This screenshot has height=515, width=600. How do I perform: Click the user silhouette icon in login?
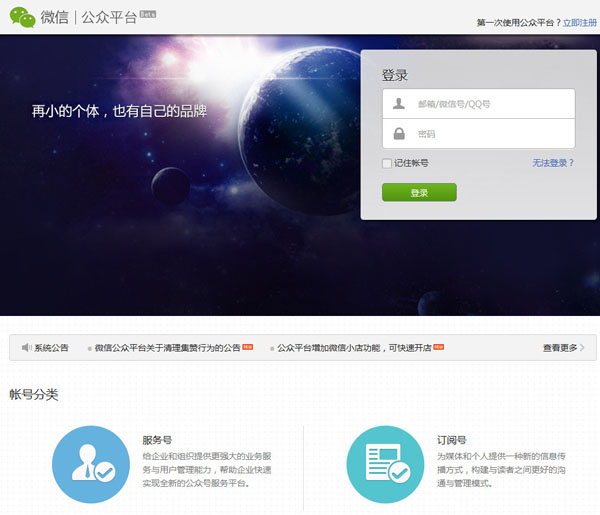[x=399, y=103]
